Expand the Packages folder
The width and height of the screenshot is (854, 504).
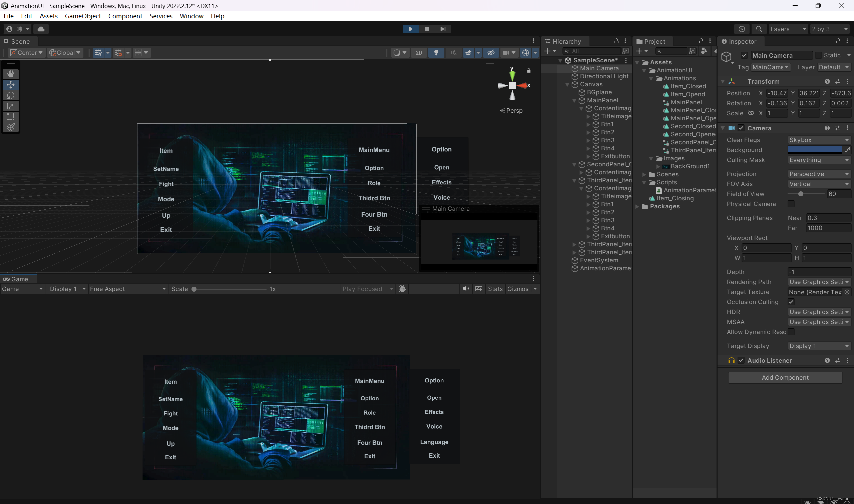[637, 206]
